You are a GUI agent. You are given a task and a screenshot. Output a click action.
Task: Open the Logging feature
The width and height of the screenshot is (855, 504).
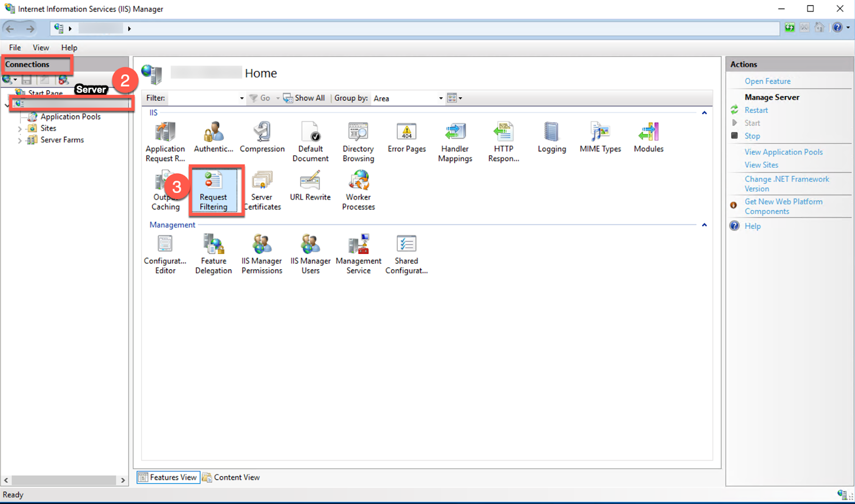(x=551, y=137)
